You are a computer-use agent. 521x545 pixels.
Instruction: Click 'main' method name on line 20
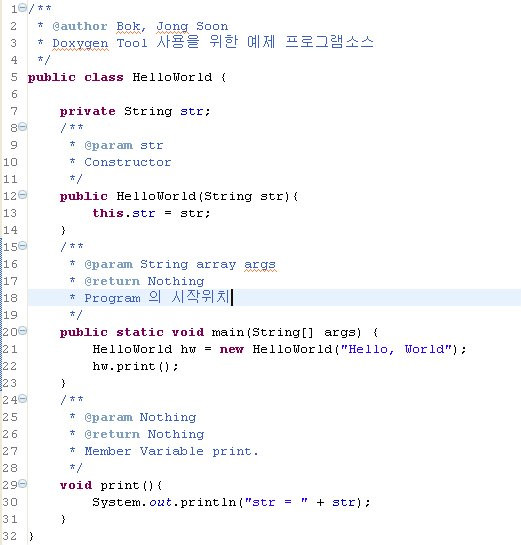pyautogui.click(x=228, y=332)
